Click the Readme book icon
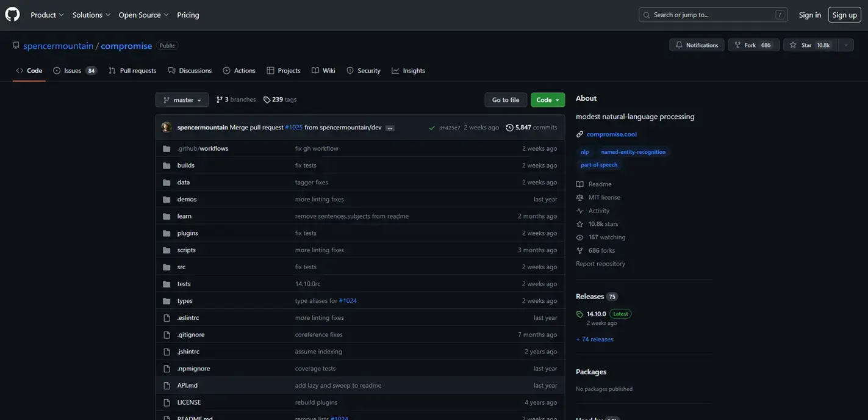 click(579, 184)
